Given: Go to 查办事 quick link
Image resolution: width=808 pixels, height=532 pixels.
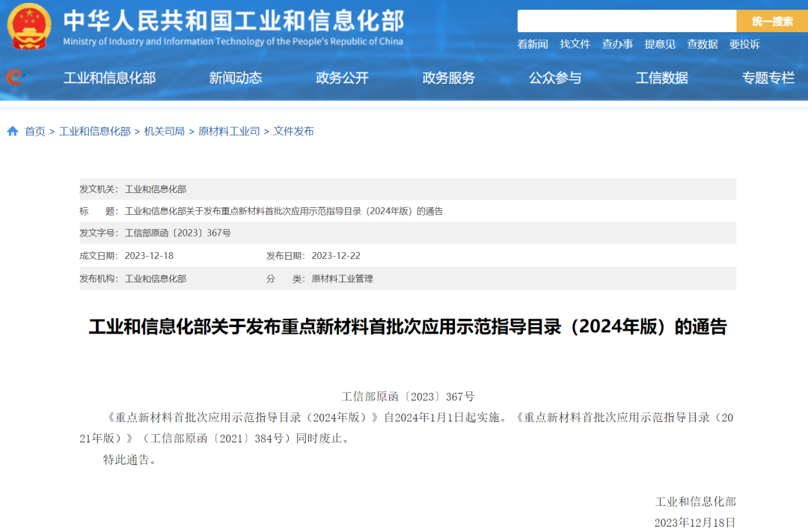Looking at the screenshot, I should click(617, 44).
